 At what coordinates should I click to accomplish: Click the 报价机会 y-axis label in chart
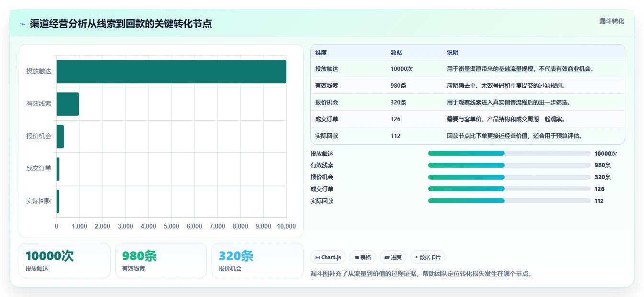click(x=39, y=136)
